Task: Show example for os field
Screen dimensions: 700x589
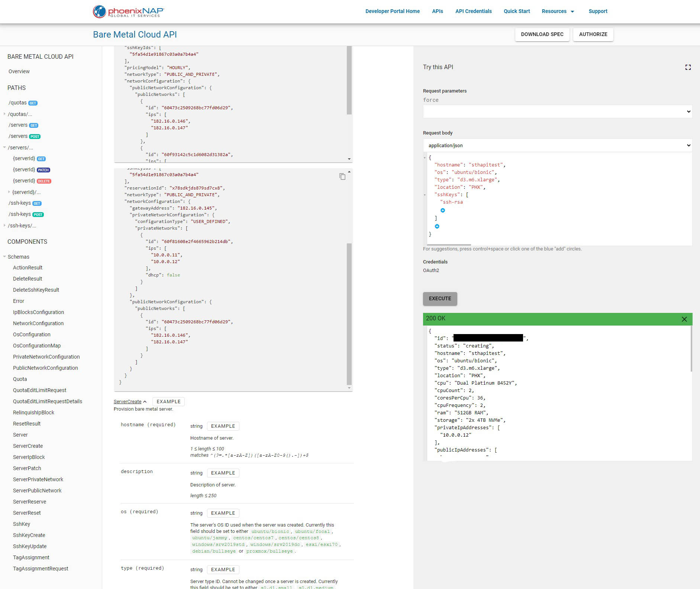Action: (x=223, y=513)
